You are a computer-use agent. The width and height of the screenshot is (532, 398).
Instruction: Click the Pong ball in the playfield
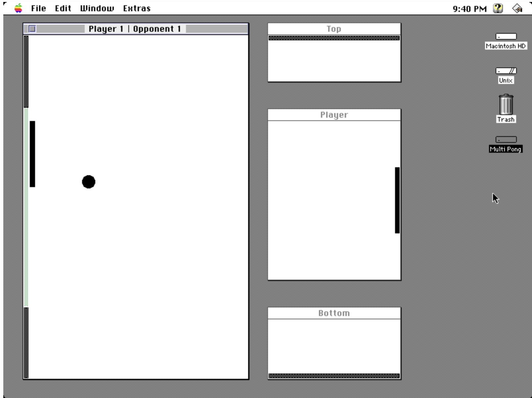[x=88, y=181]
